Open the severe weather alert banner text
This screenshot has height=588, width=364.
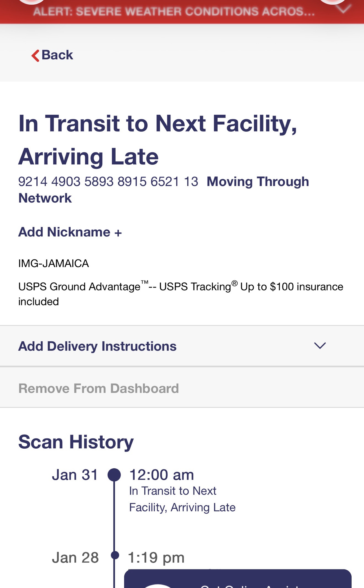pyautogui.click(x=173, y=11)
